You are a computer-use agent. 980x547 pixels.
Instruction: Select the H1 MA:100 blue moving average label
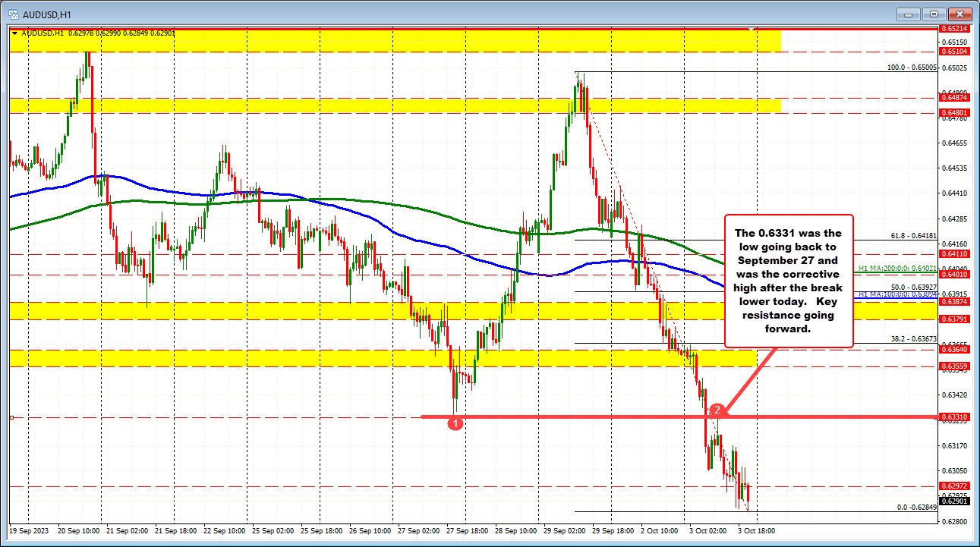[898, 294]
